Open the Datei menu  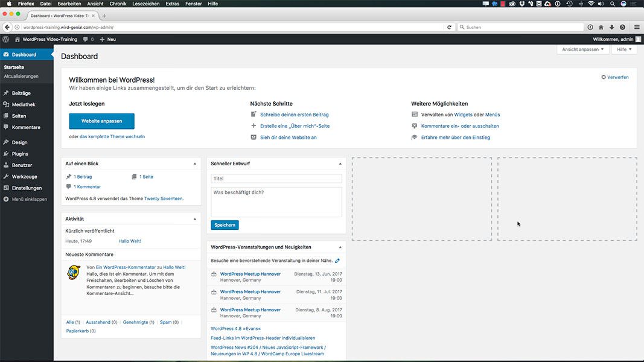46,4
